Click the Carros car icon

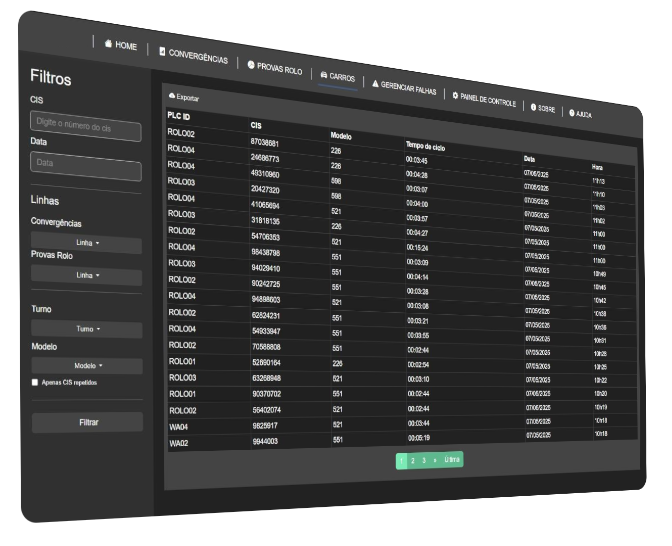click(x=323, y=75)
